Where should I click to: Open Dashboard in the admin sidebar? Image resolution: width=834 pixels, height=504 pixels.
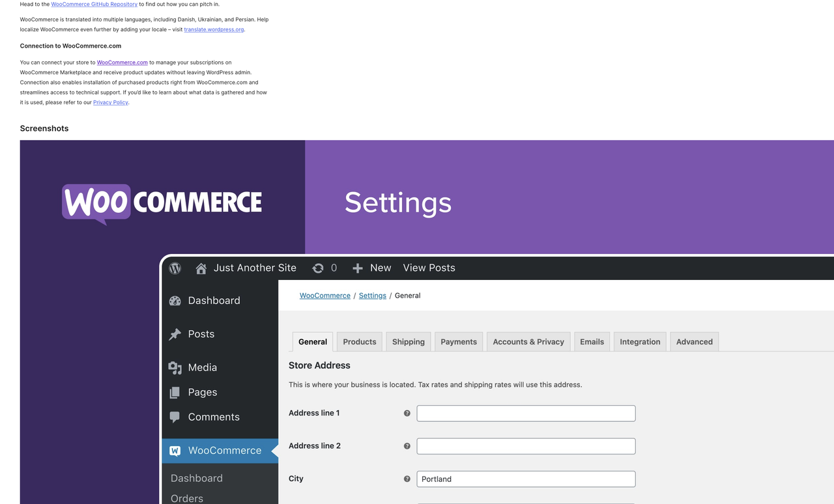(214, 300)
